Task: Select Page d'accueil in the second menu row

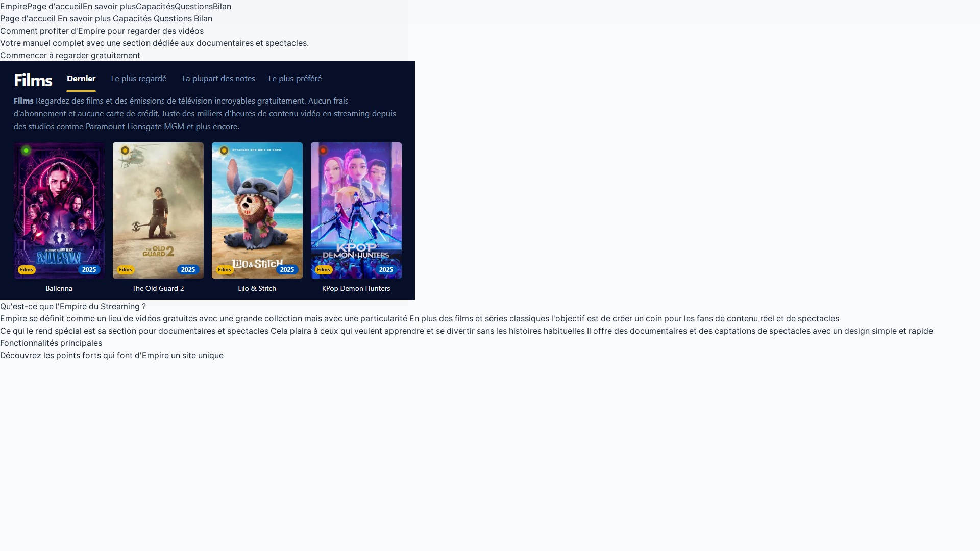Action: pyautogui.click(x=28, y=18)
